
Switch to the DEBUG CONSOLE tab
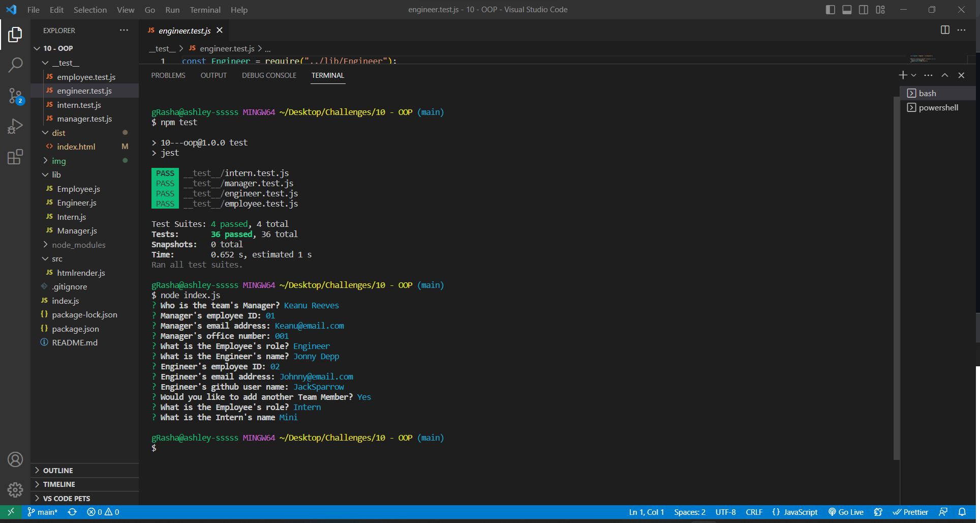pyautogui.click(x=269, y=75)
